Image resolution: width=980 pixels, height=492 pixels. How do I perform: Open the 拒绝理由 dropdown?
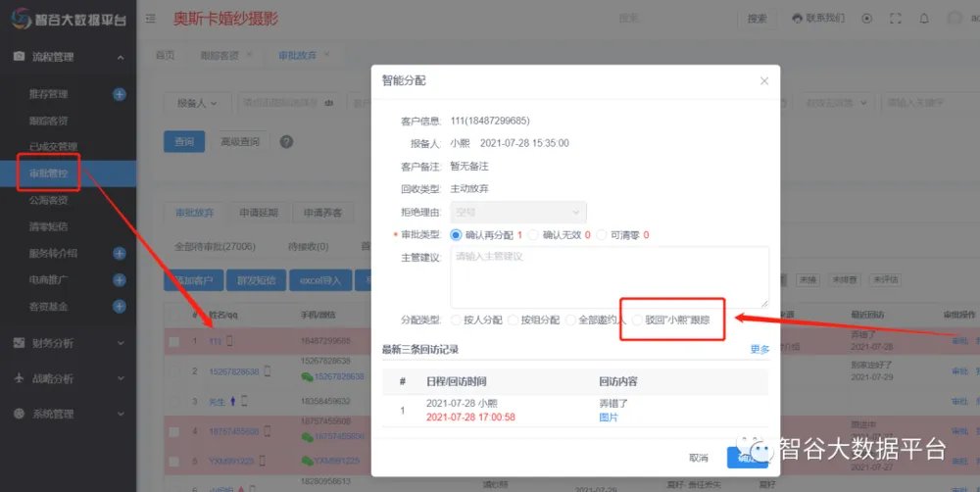pyautogui.click(x=517, y=211)
